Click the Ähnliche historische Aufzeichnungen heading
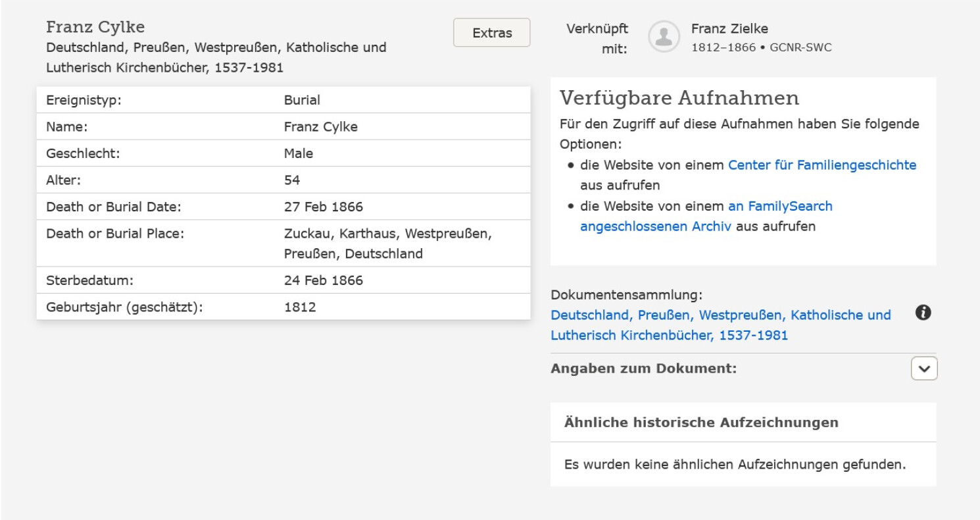980x520 pixels. tap(701, 423)
